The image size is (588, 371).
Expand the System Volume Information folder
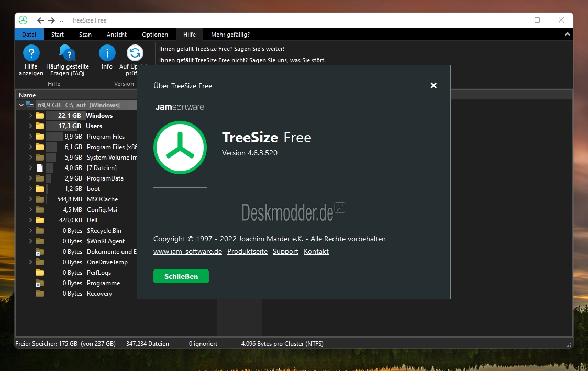click(30, 158)
